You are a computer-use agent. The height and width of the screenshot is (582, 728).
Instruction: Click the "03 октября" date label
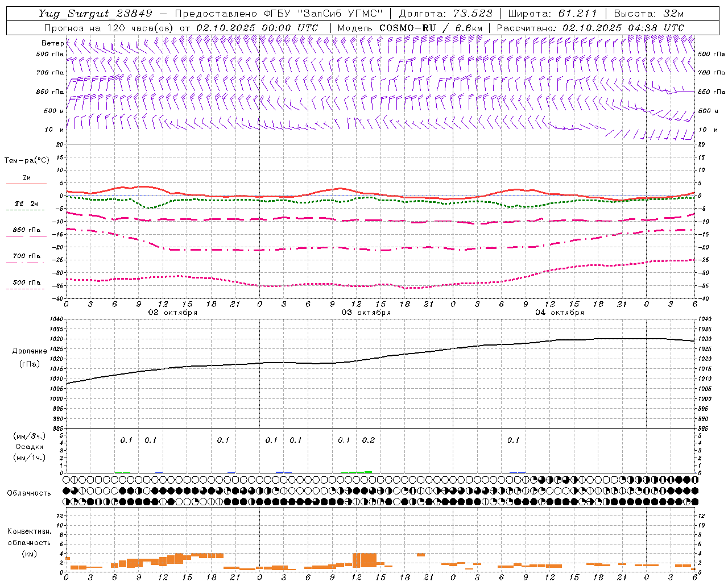click(366, 313)
